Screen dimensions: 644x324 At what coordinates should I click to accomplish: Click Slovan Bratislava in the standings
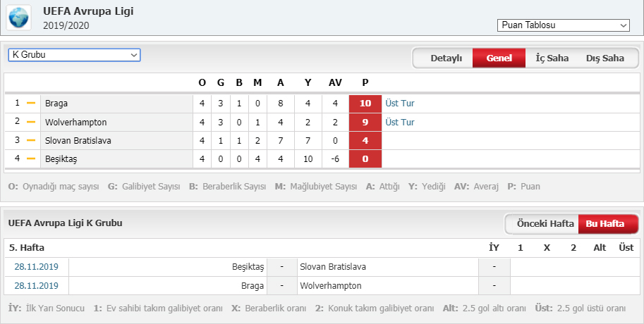pyautogui.click(x=78, y=140)
